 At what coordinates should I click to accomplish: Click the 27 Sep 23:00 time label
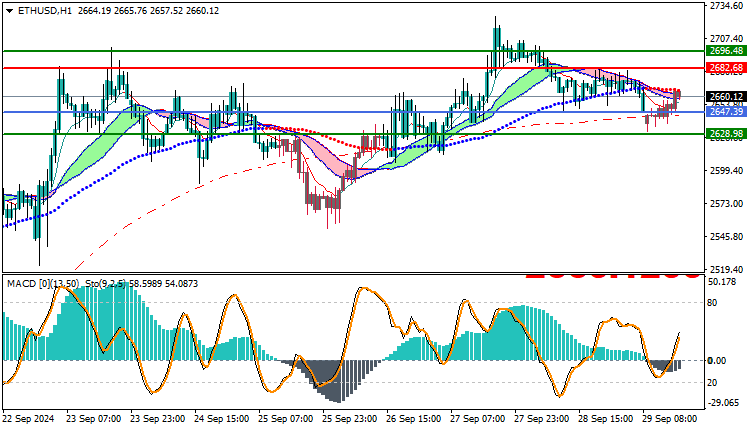(541, 419)
